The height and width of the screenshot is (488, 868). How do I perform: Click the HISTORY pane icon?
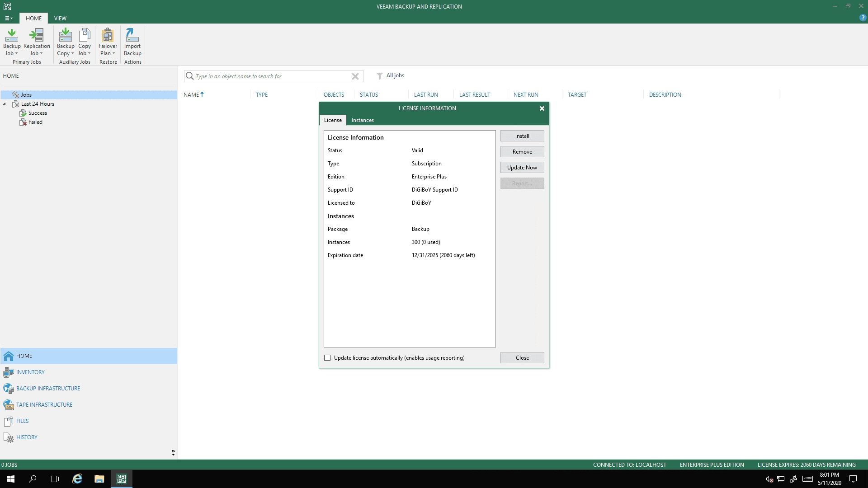coord(9,437)
